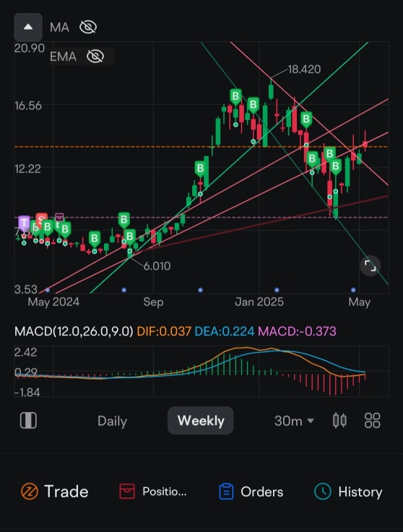The width and height of the screenshot is (403, 532).
Task: Expand chart to fullscreen
Action: click(x=370, y=266)
